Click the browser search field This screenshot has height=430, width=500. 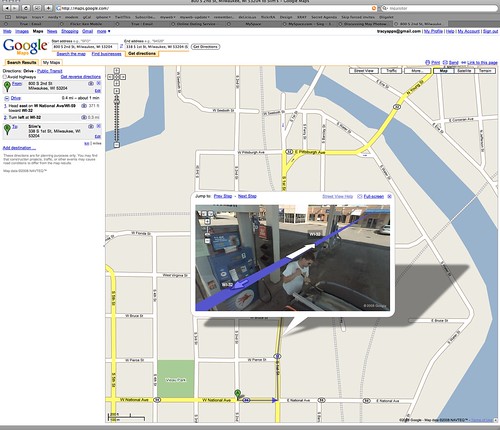click(x=439, y=8)
